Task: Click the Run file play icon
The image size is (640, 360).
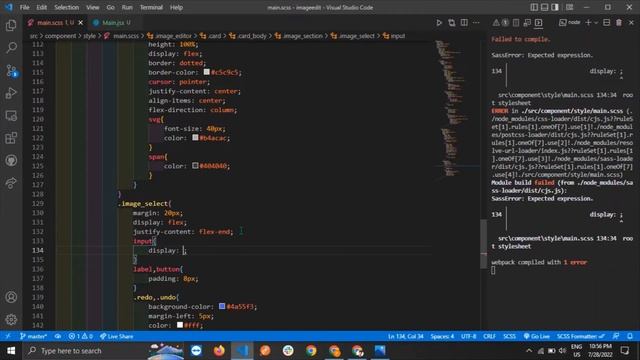Action: [x=439, y=23]
